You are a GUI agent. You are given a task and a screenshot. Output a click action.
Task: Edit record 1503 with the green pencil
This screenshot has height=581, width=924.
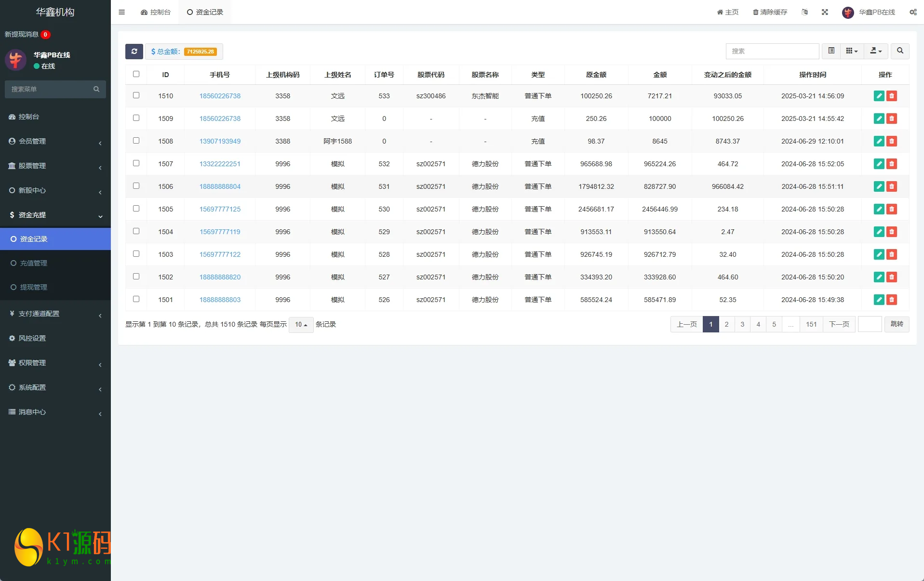coord(879,254)
